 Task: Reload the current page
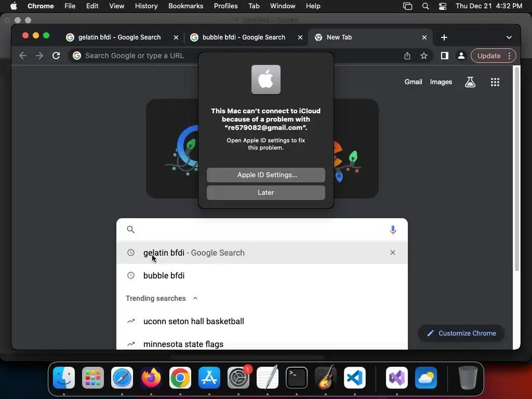pos(56,56)
